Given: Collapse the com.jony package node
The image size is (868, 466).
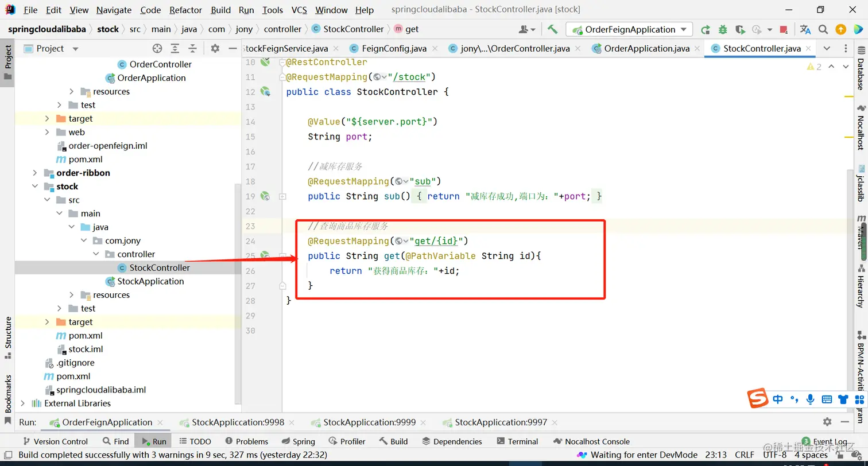Looking at the screenshot, I should point(84,240).
